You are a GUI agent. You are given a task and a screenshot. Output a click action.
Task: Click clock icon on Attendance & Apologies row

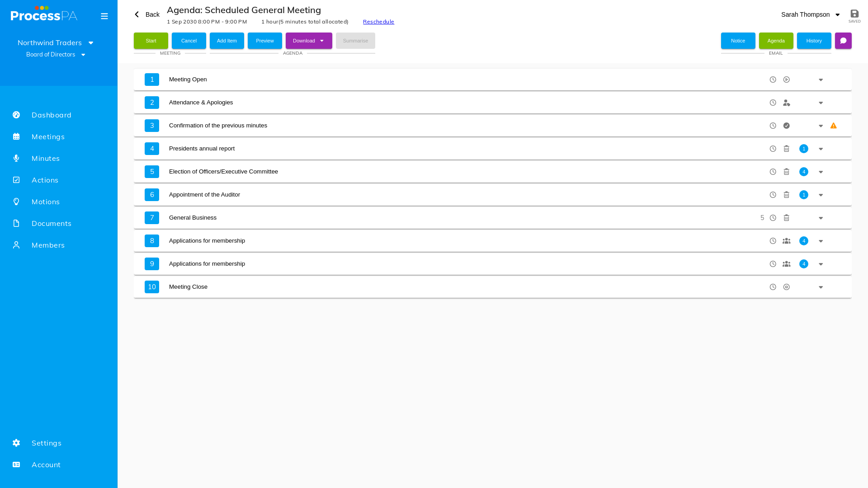773,103
